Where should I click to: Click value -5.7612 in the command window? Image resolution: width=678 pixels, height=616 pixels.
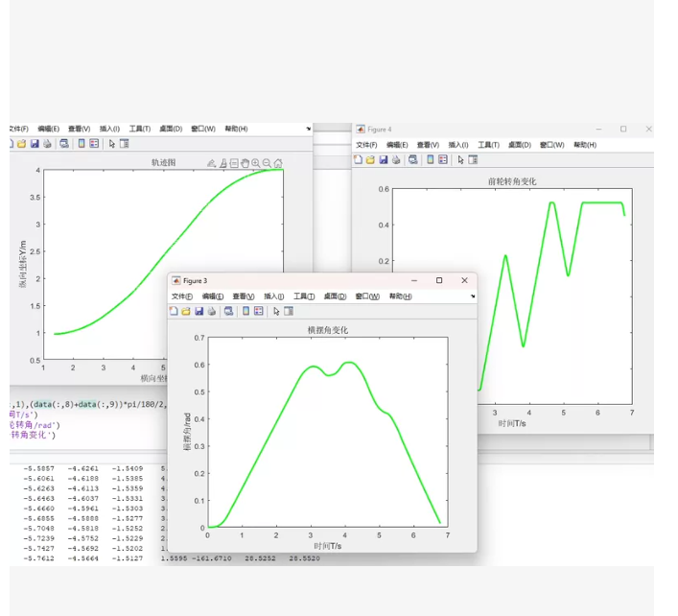tap(38, 558)
